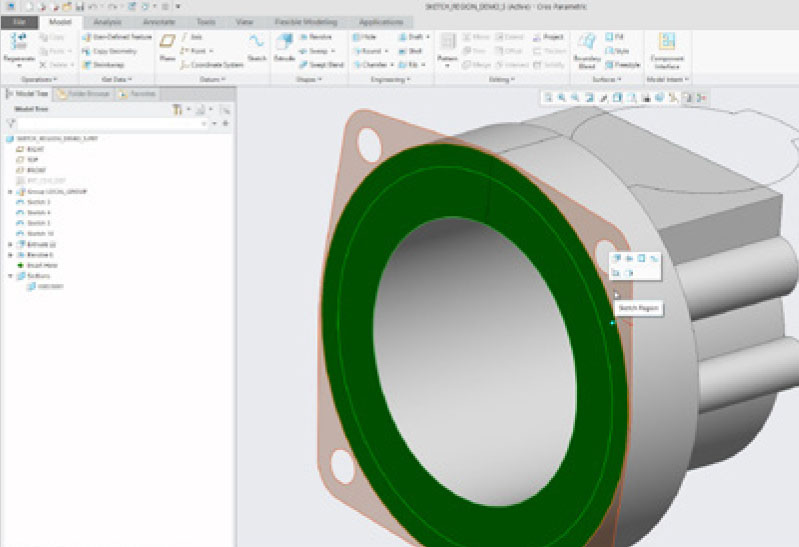This screenshot has height=547, width=799.
Task: Select the Rib tool
Action: coord(412,65)
